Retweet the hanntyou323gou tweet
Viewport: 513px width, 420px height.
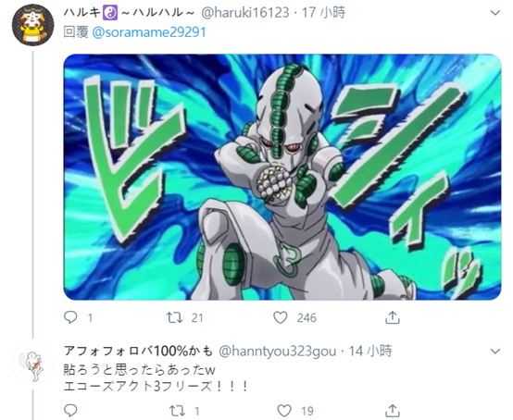[x=177, y=411]
